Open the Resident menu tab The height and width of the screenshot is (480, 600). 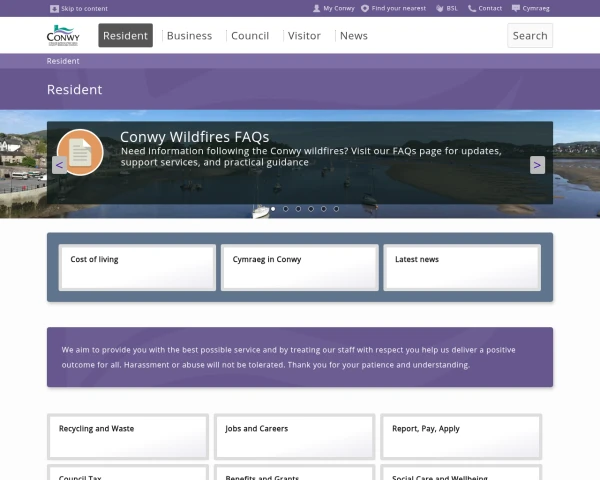coord(126,35)
